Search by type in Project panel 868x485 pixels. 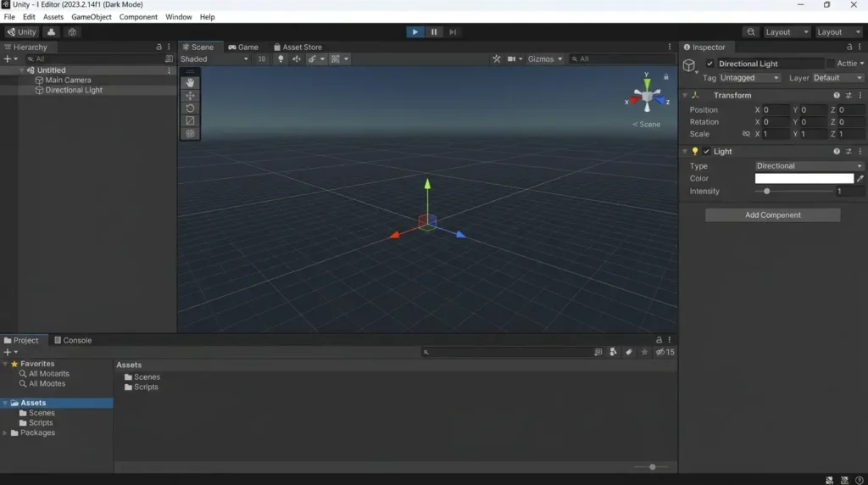click(613, 352)
